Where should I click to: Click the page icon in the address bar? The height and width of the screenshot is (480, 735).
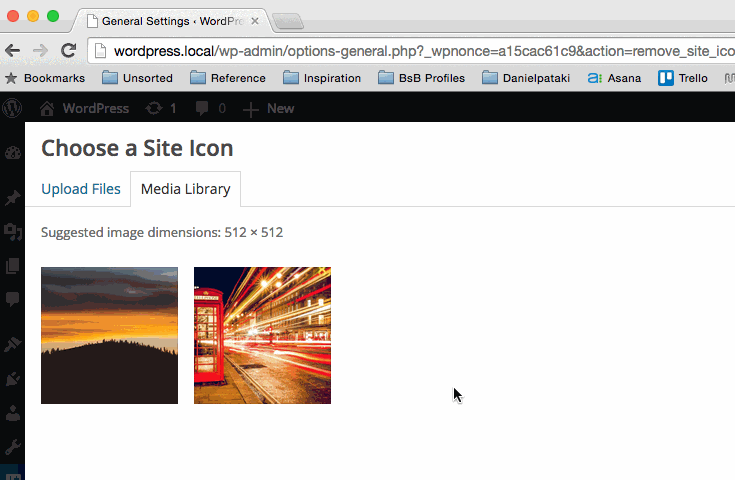pos(100,51)
